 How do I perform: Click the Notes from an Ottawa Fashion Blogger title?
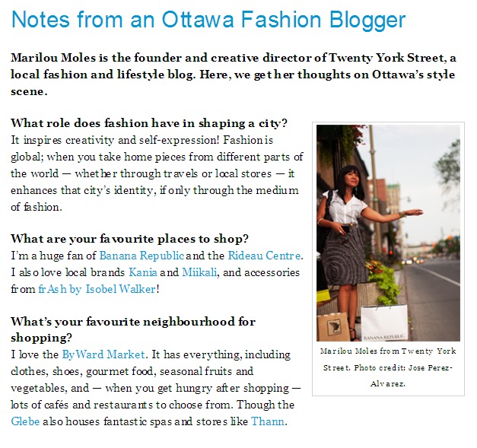(208, 20)
